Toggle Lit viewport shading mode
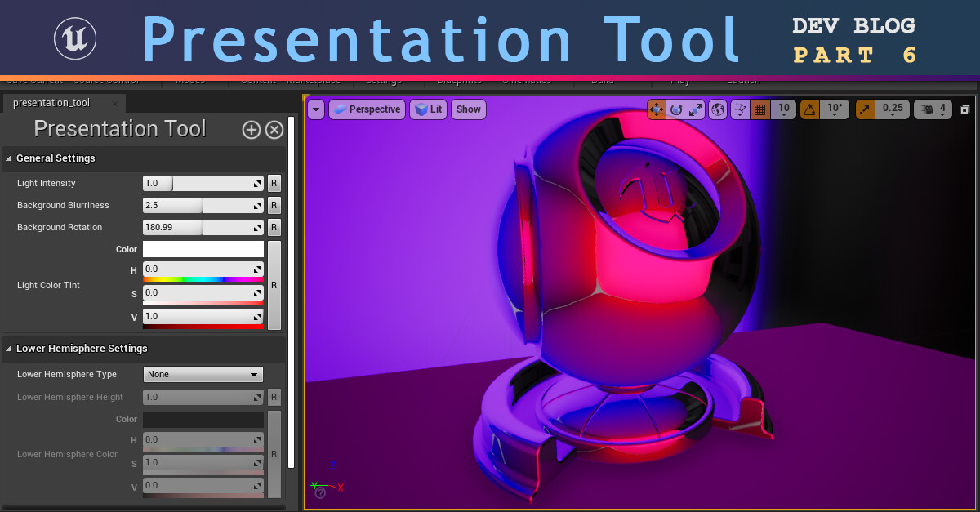The image size is (980, 512). point(428,109)
